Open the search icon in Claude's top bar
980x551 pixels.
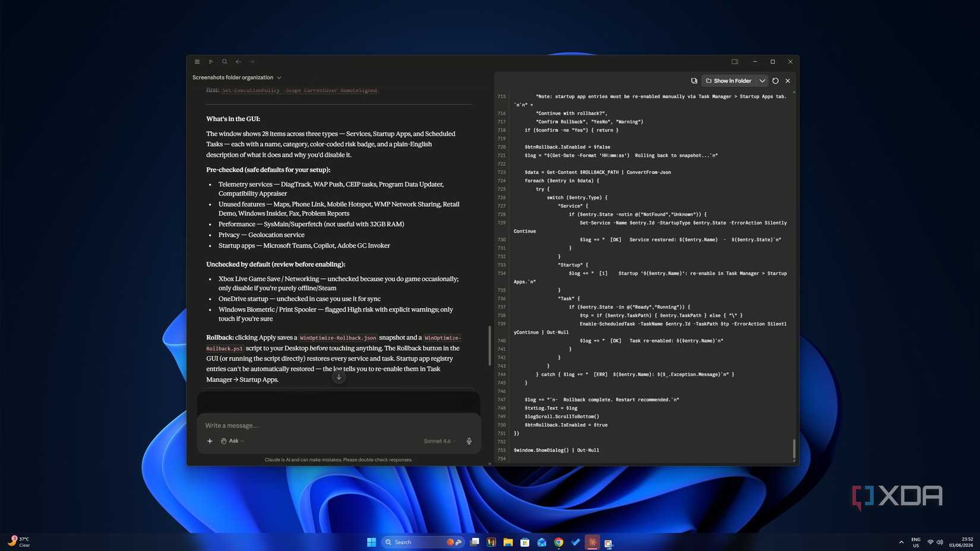click(x=225, y=62)
